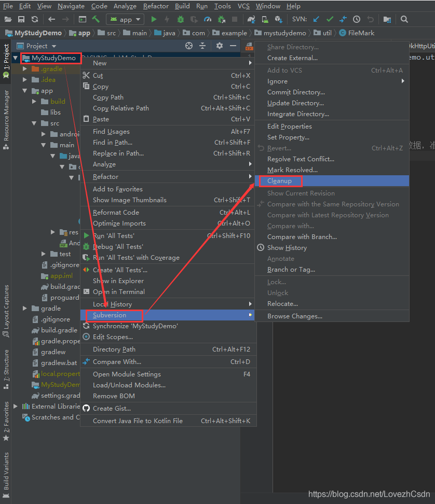Screen dimensions: 435x504
Task: Open the 2: Favorites side tab
Action: (x=6, y=422)
